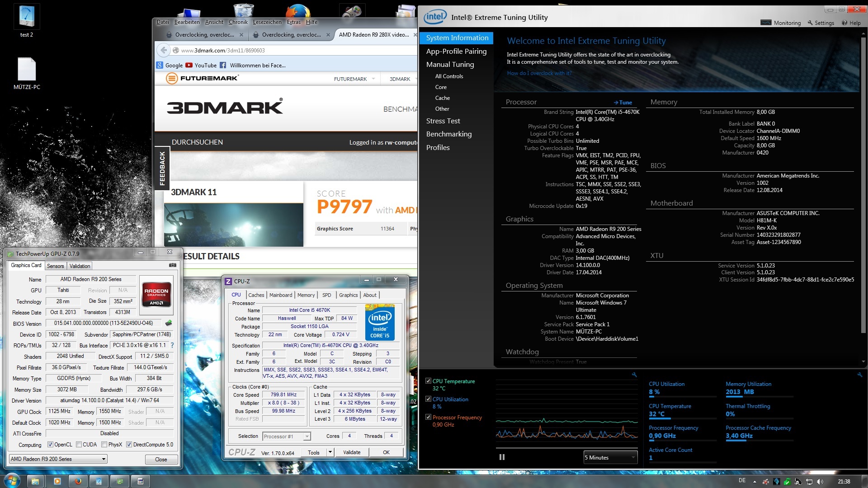Open the MÜTZE-PC file on desktop

click(27, 73)
